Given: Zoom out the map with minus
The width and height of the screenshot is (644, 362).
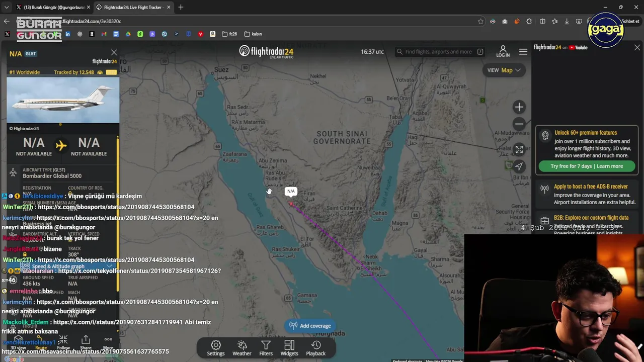Looking at the screenshot, I should coord(519,124).
